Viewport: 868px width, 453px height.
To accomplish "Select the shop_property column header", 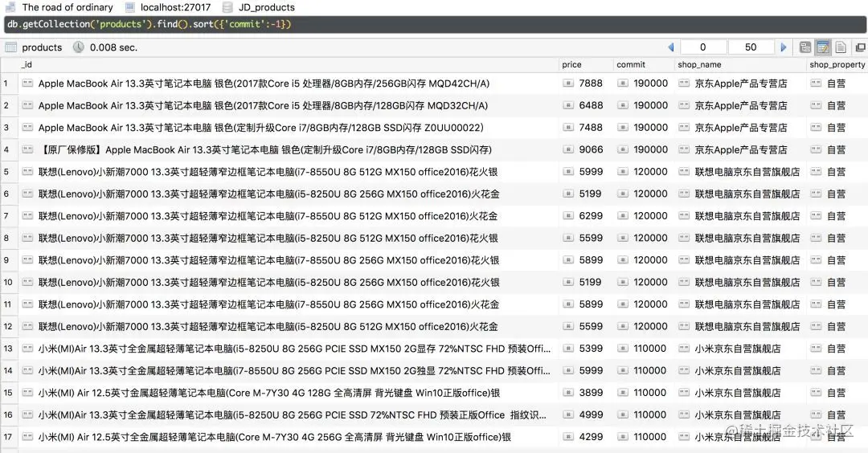I will tap(837, 65).
